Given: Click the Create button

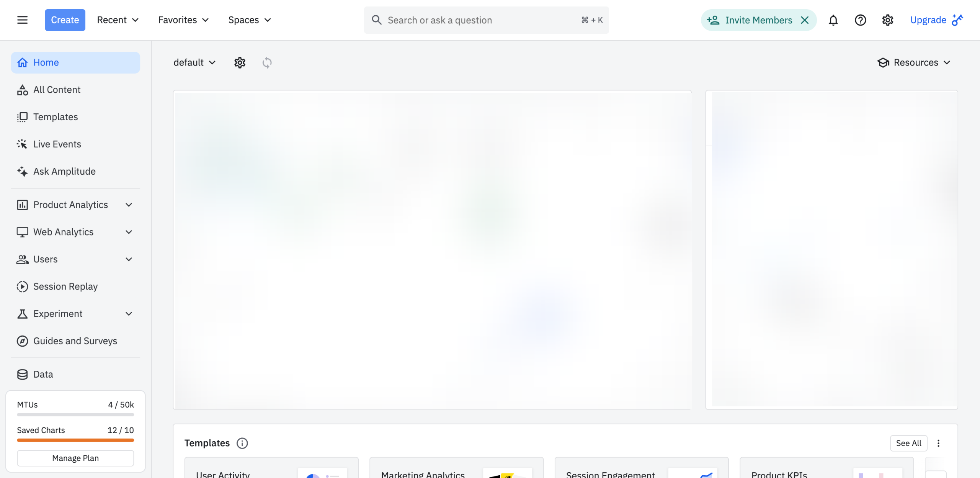Looking at the screenshot, I should click(x=65, y=20).
